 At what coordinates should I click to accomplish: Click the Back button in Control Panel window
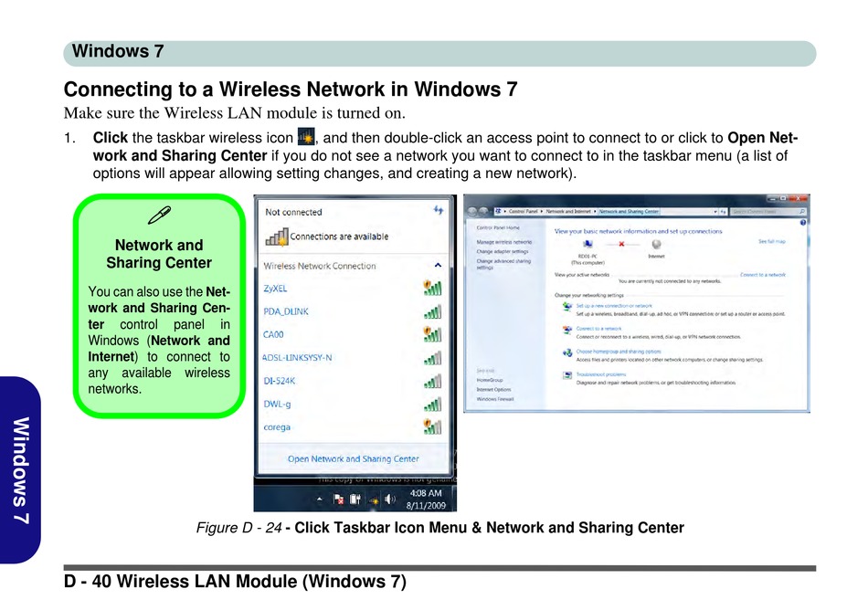(472, 211)
